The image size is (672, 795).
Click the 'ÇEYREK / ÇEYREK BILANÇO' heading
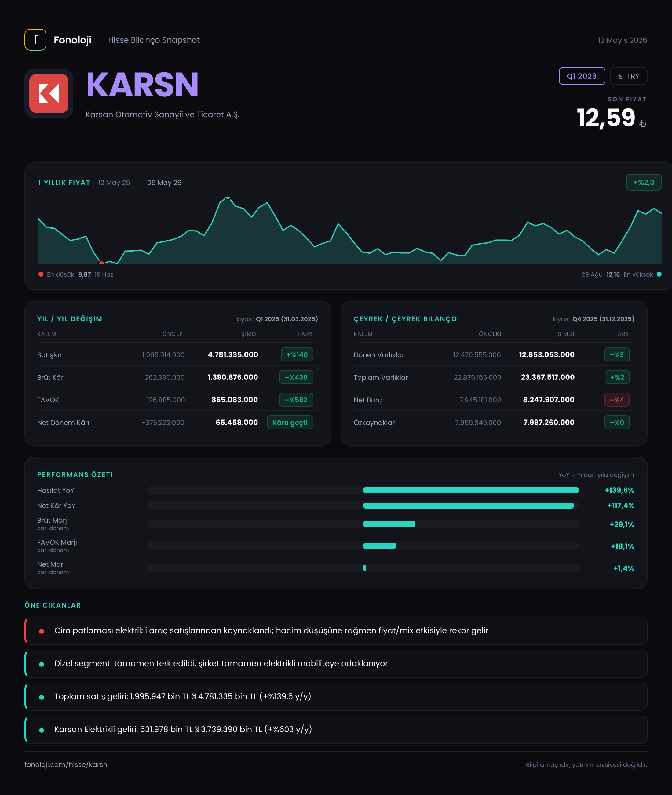[x=405, y=319]
